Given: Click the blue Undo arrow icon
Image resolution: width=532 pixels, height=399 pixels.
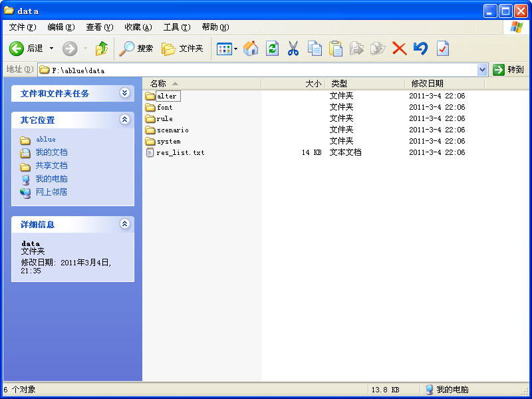Looking at the screenshot, I should (421, 49).
